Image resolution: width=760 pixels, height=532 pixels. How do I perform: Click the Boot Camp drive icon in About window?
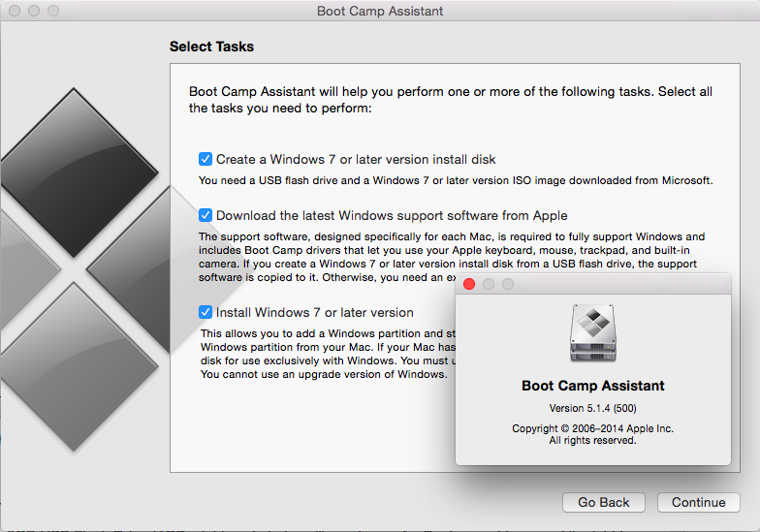(593, 333)
